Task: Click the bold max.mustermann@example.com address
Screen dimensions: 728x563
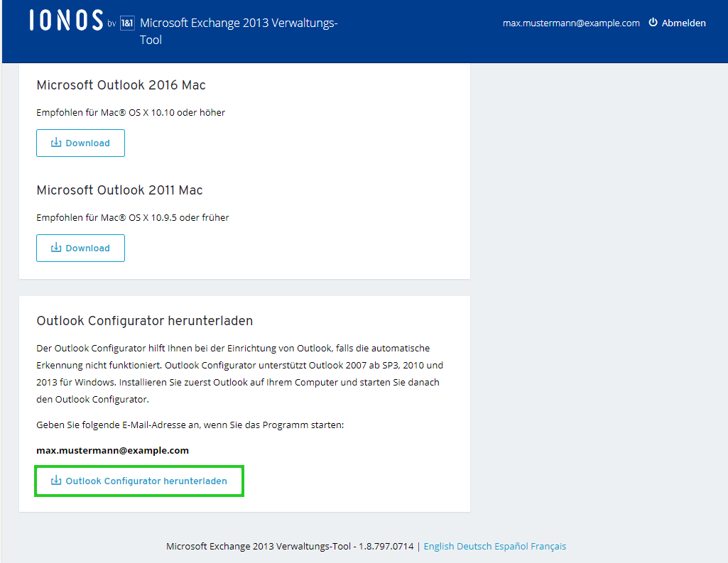Action: pyautogui.click(x=112, y=450)
